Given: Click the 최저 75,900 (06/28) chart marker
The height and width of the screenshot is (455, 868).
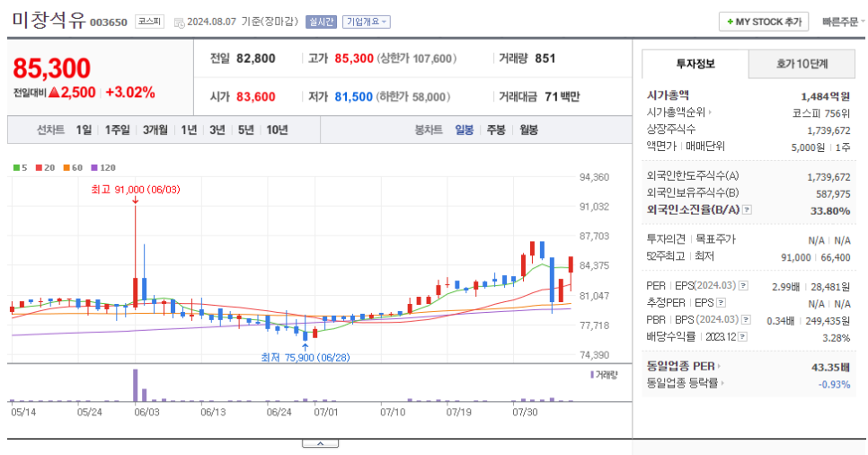Looking at the screenshot, I should pyautogui.click(x=306, y=358).
